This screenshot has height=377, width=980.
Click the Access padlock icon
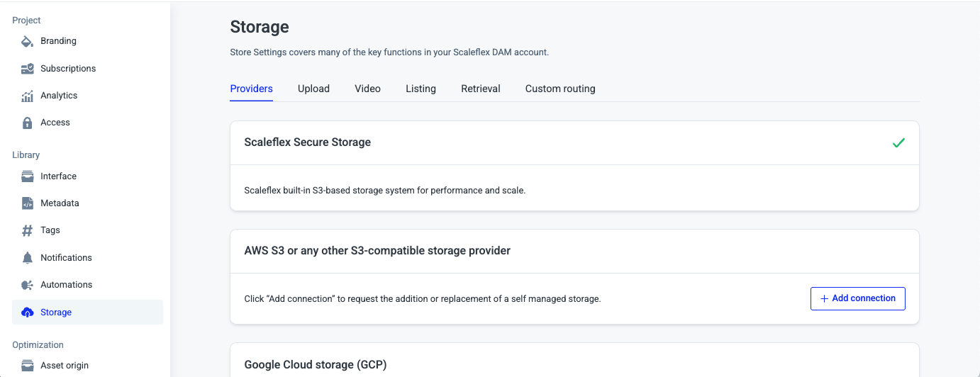(28, 123)
